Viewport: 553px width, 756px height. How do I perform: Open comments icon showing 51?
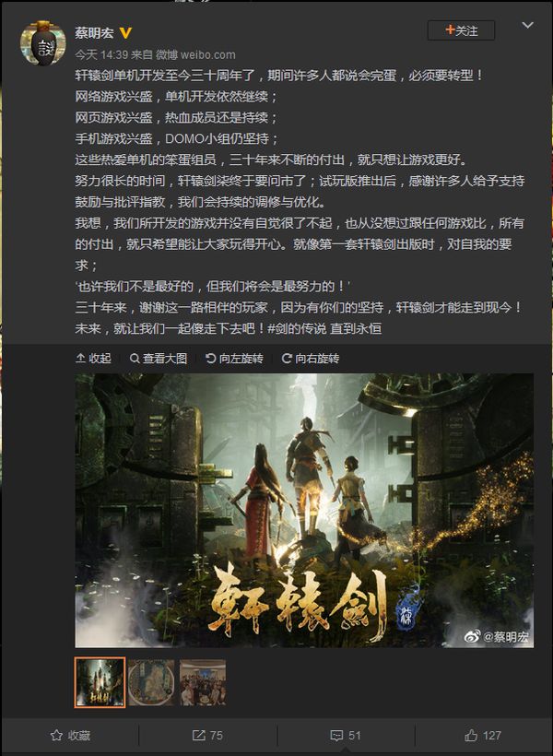point(346,736)
